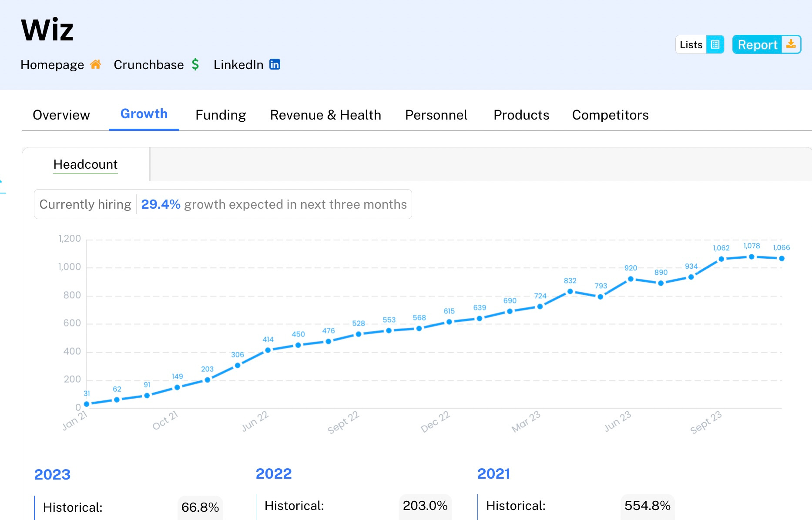Image resolution: width=812 pixels, height=520 pixels.
Task: Click the 568 data point
Action: pyautogui.click(x=419, y=329)
